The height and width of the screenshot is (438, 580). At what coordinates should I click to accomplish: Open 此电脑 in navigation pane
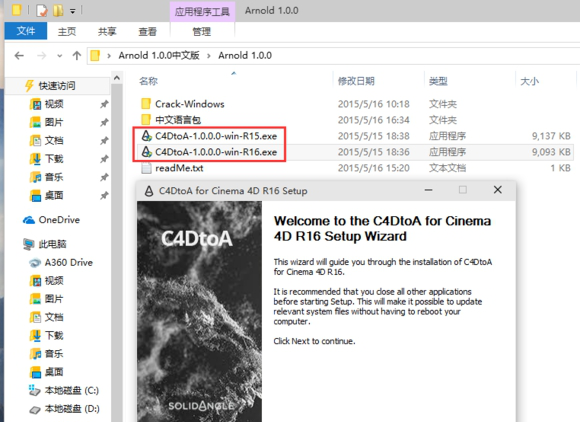pyautogui.click(x=52, y=244)
